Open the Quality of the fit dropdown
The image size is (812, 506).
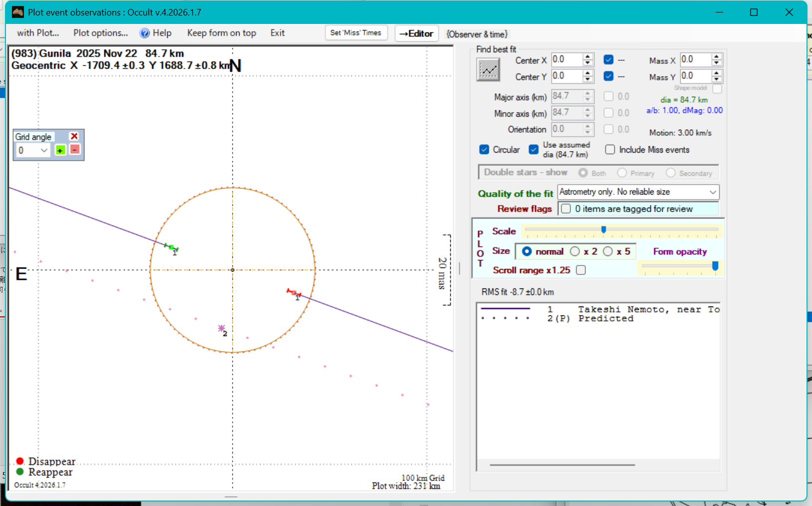pyautogui.click(x=713, y=192)
